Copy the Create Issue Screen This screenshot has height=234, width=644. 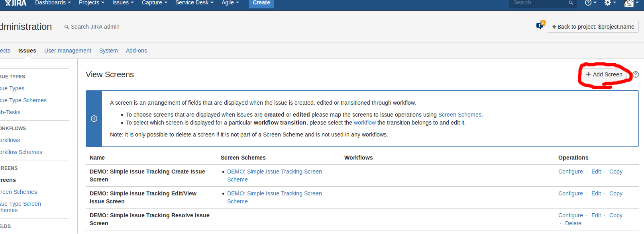[616, 172]
